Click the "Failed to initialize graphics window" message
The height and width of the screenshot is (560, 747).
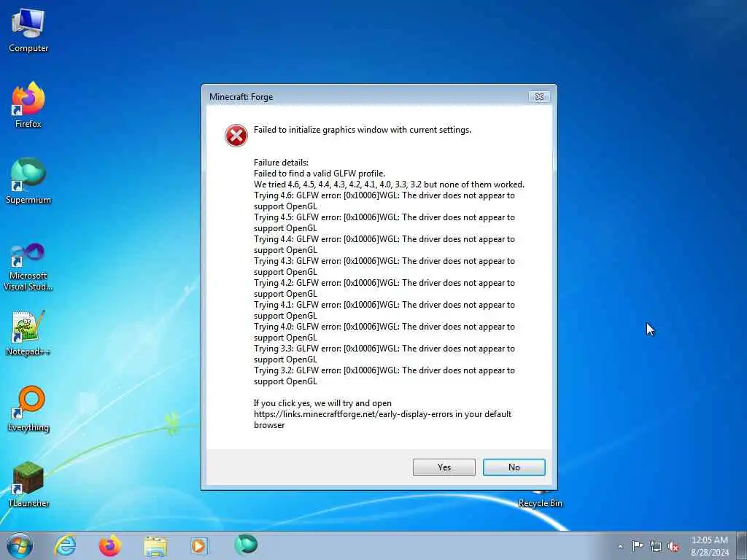pos(363,130)
